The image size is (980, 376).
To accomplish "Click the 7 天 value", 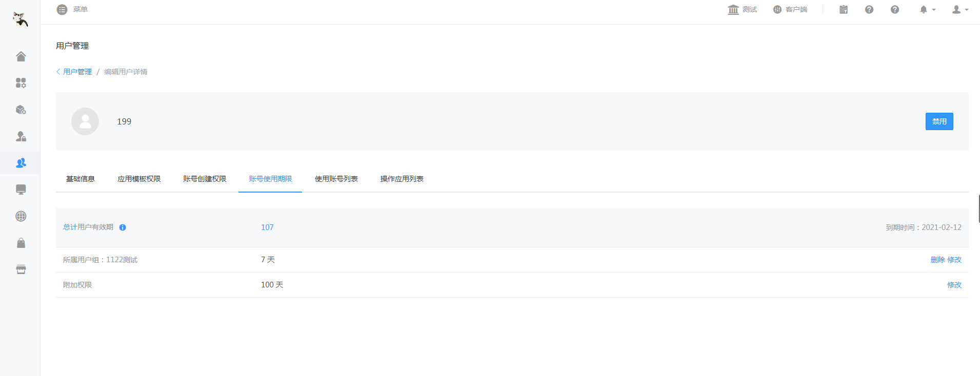I will click(268, 260).
